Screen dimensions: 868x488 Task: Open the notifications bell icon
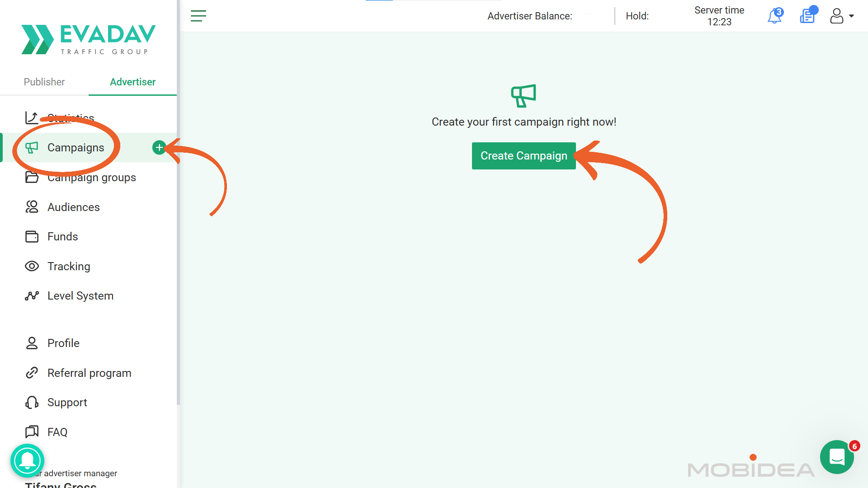pos(775,16)
